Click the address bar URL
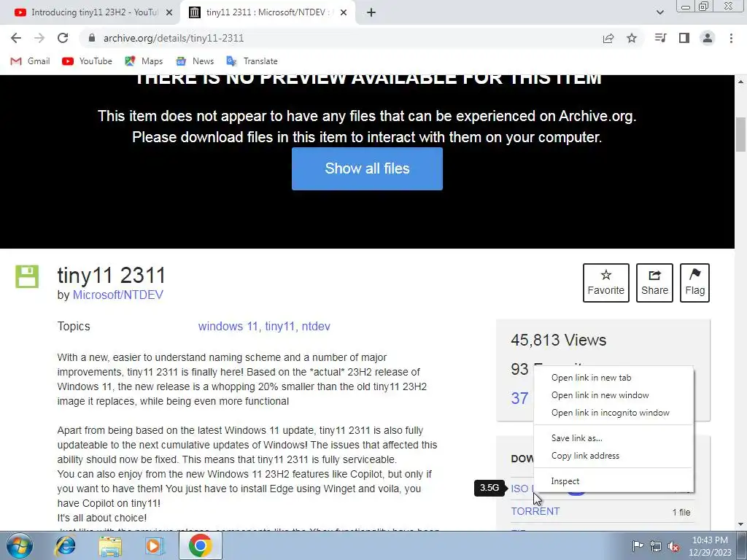 [x=174, y=38]
